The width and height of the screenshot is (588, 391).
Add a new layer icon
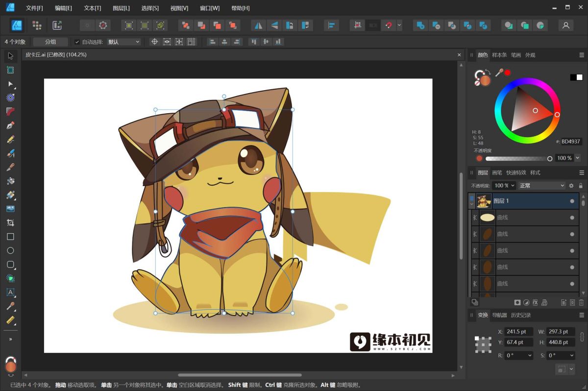[x=563, y=303]
